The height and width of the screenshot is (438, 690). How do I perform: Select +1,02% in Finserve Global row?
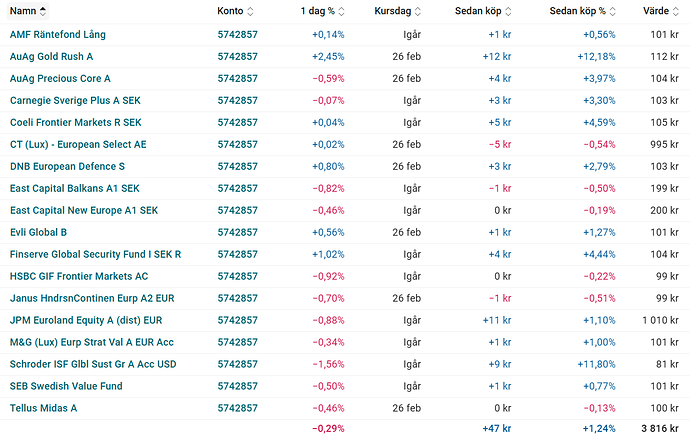pyautogui.click(x=328, y=254)
